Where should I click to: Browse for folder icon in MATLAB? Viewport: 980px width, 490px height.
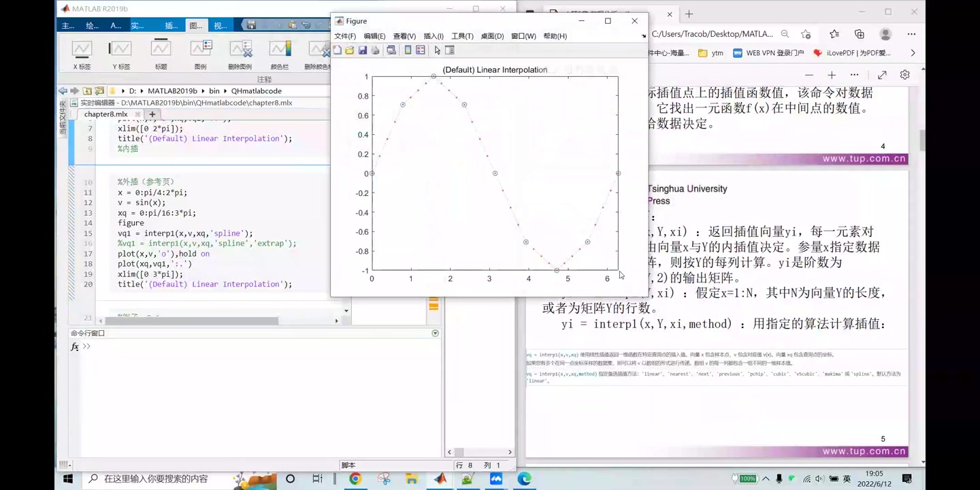(99, 91)
